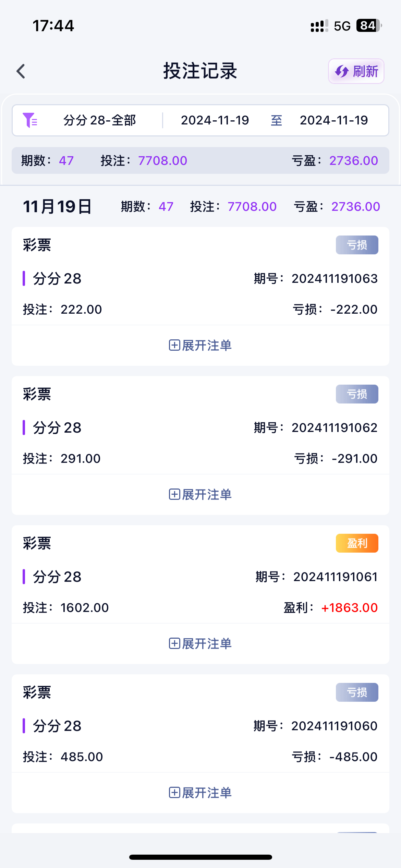This screenshot has height=868, width=401.
Task: Select the 11月19日 date header
Action: [57, 207]
